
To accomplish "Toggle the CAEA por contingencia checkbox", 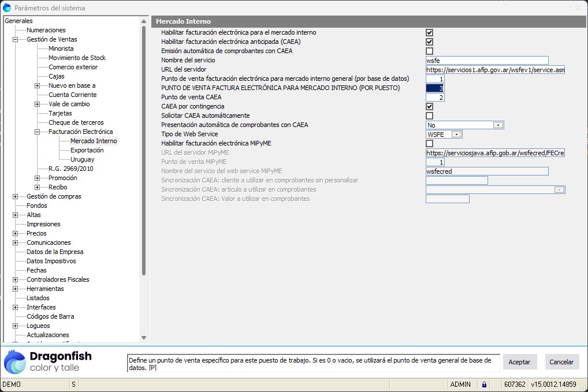I will [429, 107].
